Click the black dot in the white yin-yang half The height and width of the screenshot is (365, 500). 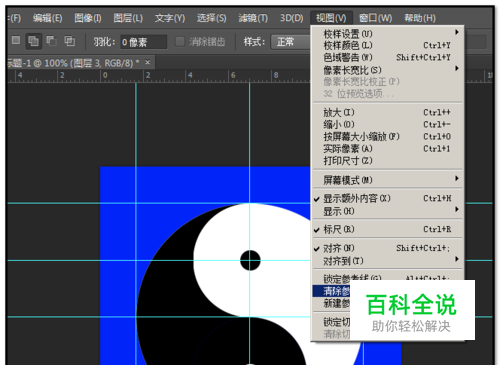pos(250,260)
